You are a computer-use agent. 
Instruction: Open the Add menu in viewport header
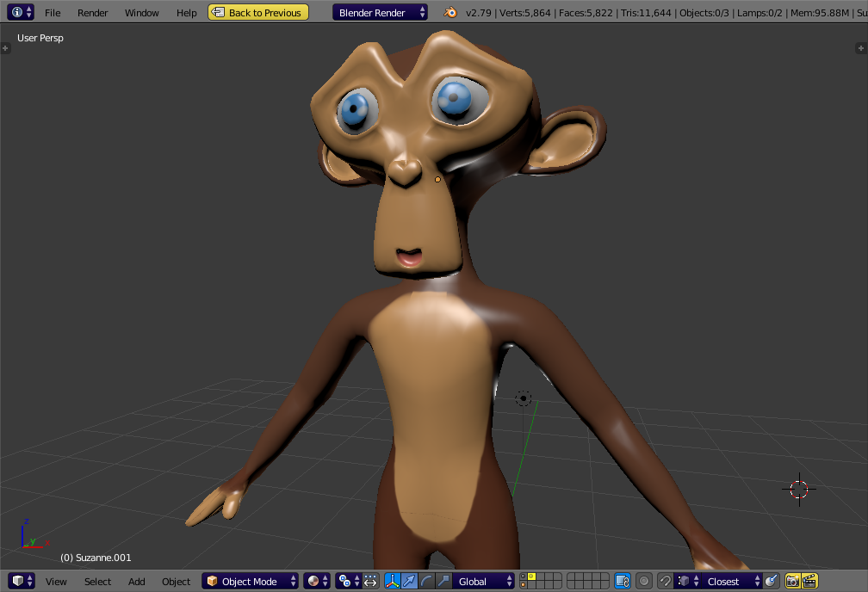pyautogui.click(x=137, y=582)
